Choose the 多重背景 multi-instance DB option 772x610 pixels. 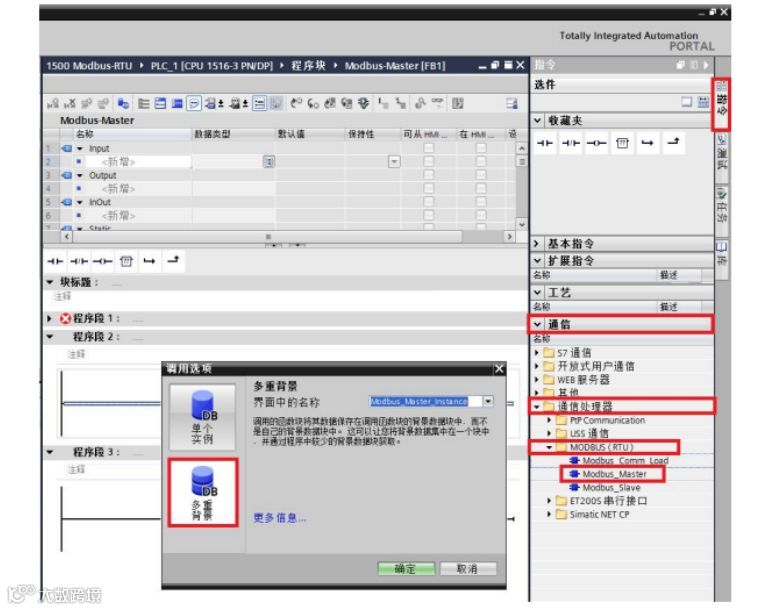(203, 493)
